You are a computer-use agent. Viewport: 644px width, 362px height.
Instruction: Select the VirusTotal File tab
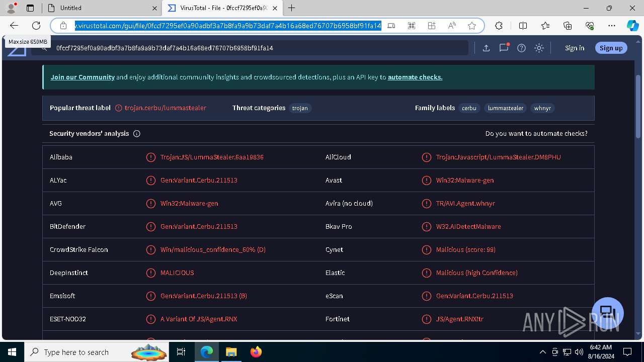click(x=221, y=8)
